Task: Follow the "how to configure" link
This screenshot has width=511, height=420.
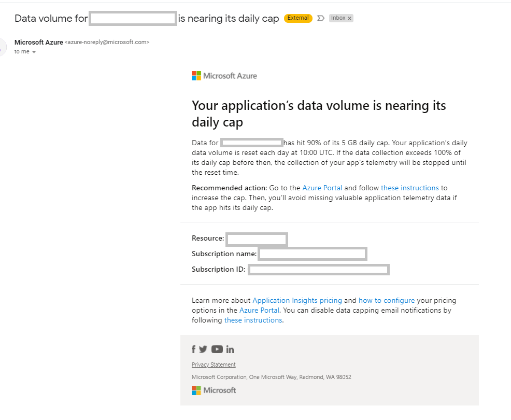Action: tap(387, 300)
